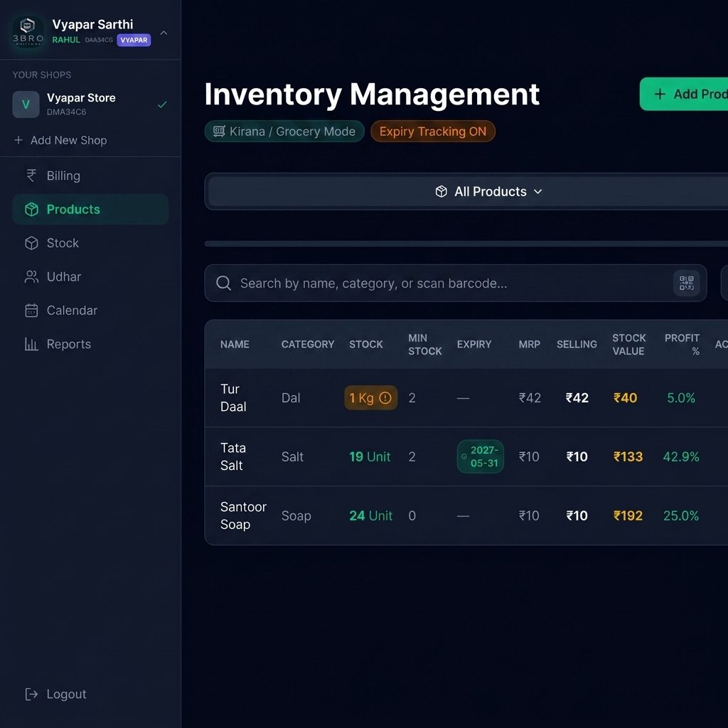Click the Dal category cell

pyautogui.click(x=291, y=398)
